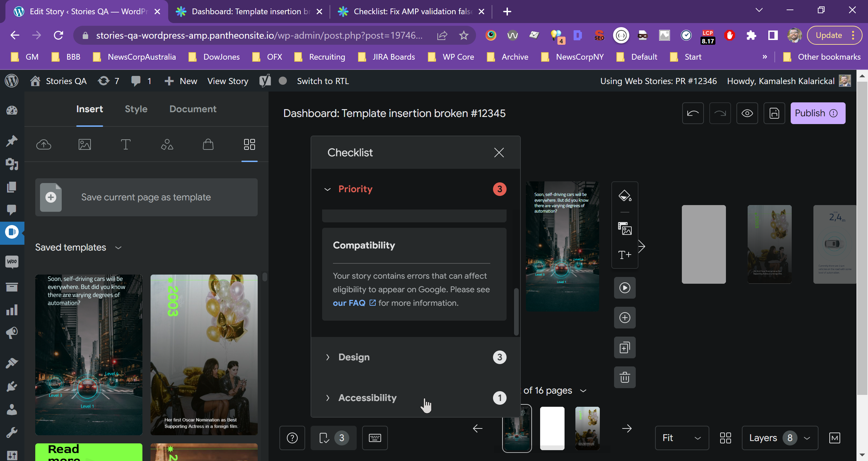Screen dimensions: 868x461
Task: Open the Text tab with T icon
Action: [x=126, y=145]
